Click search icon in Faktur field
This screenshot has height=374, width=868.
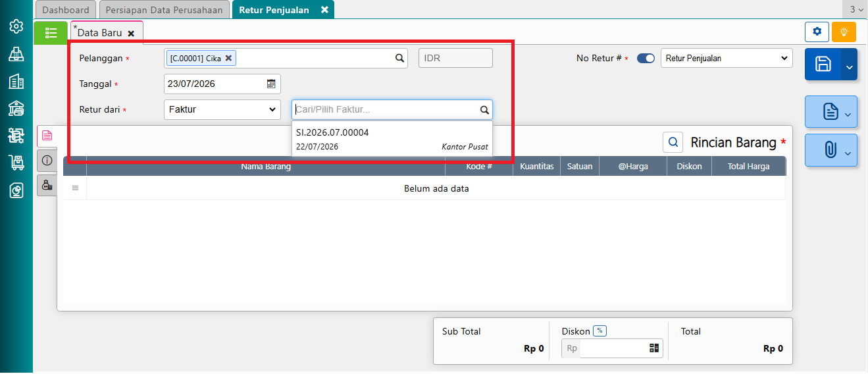pos(484,110)
